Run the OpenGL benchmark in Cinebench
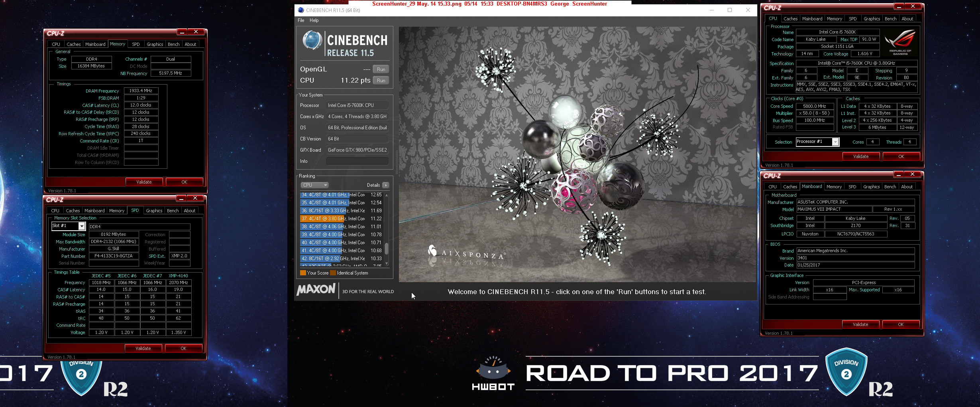Viewport: 980px width, 407px height. click(x=381, y=69)
